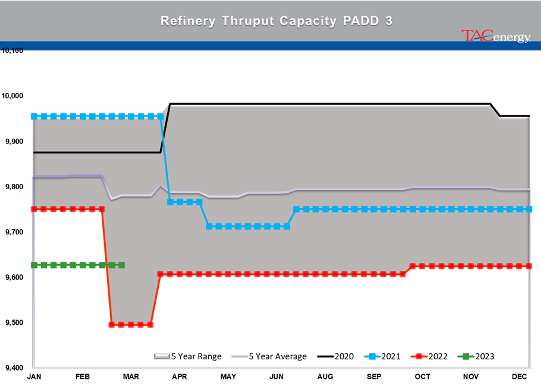
Task: Click the 'SEP' x-axis label
Action: click(374, 376)
